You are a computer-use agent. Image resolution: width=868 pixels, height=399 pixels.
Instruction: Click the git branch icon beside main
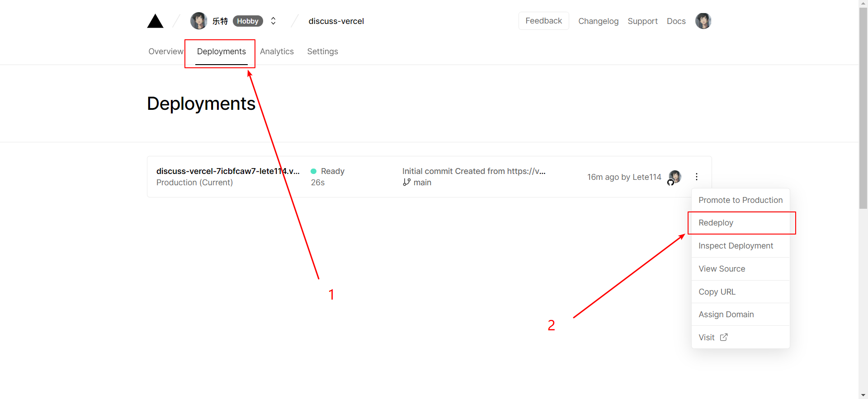tap(406, 182)
